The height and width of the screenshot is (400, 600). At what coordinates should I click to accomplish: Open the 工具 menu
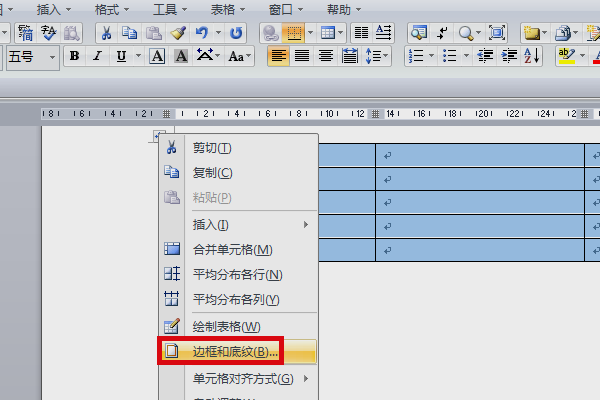(x=170, y=10)
